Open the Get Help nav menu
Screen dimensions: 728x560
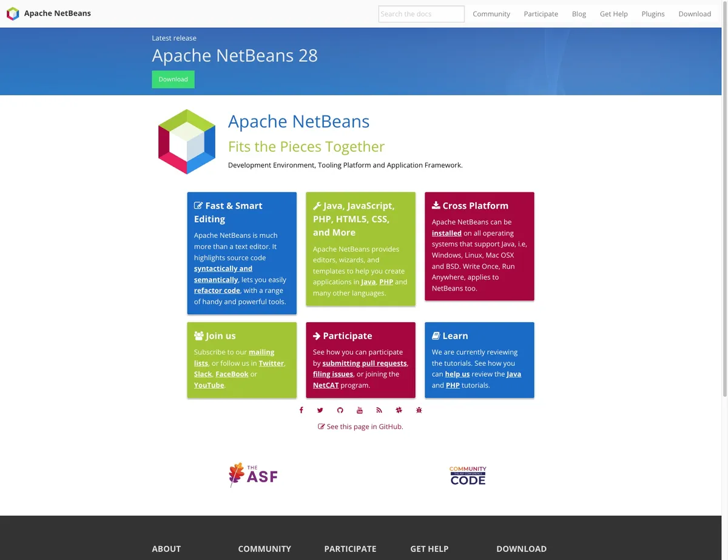(x=614, y=14)
